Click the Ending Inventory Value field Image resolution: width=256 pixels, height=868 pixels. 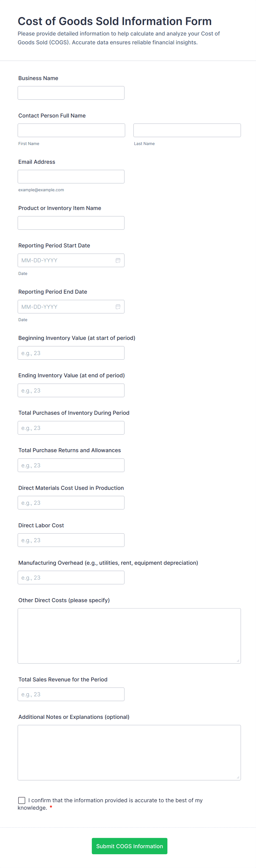pos(71,390)
